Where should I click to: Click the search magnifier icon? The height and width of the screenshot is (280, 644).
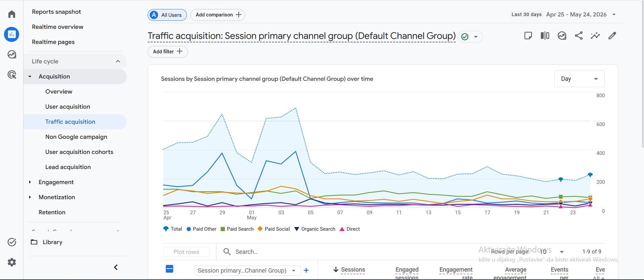(227, 251)
